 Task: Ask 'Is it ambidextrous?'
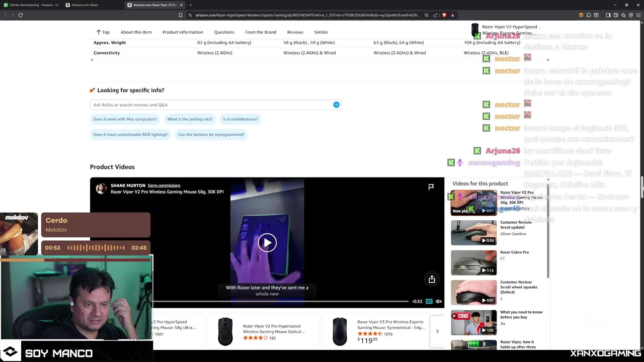[x=240, y=119]
